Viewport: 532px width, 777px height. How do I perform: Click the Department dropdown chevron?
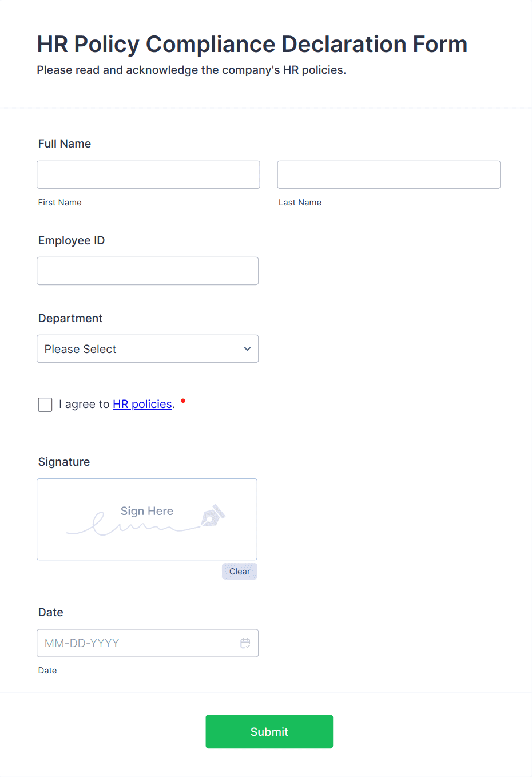tap(247, 348)
